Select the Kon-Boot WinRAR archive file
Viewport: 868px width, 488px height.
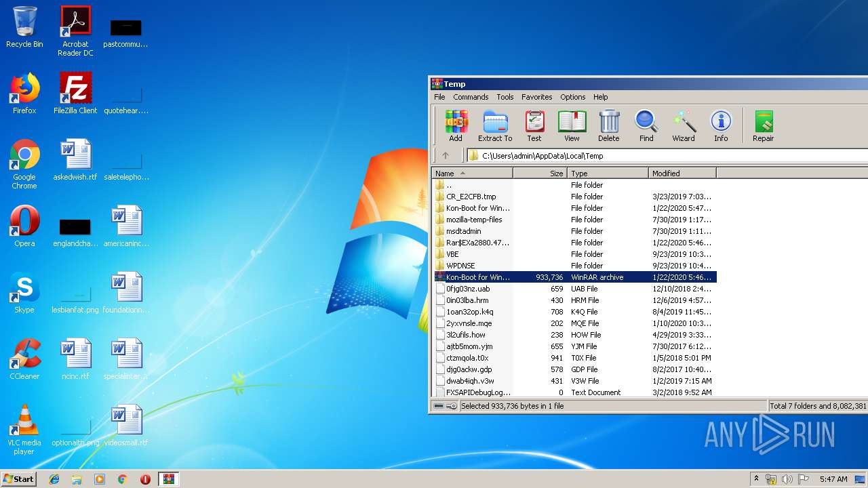[574, 277]
